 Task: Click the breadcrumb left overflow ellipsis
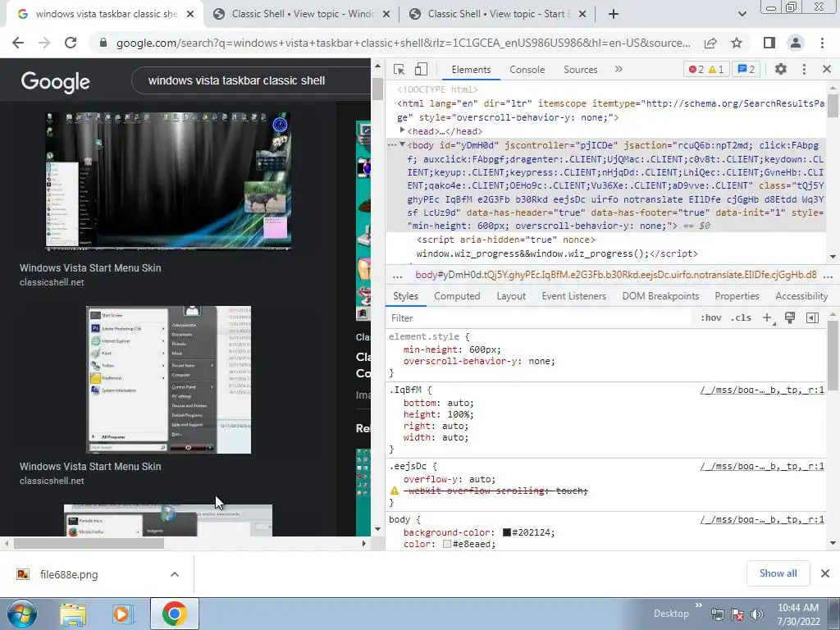397,276
